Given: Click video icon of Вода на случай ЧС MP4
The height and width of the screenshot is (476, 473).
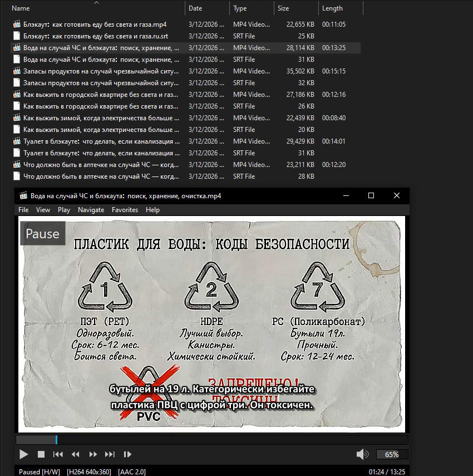Looking at the screenshot, I should [x=17, y=48].
